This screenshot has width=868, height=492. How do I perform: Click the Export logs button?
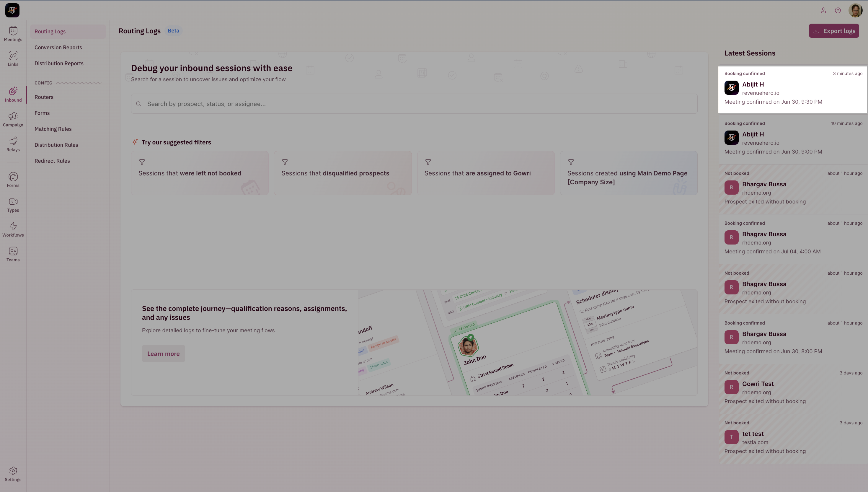click(834, 31)
